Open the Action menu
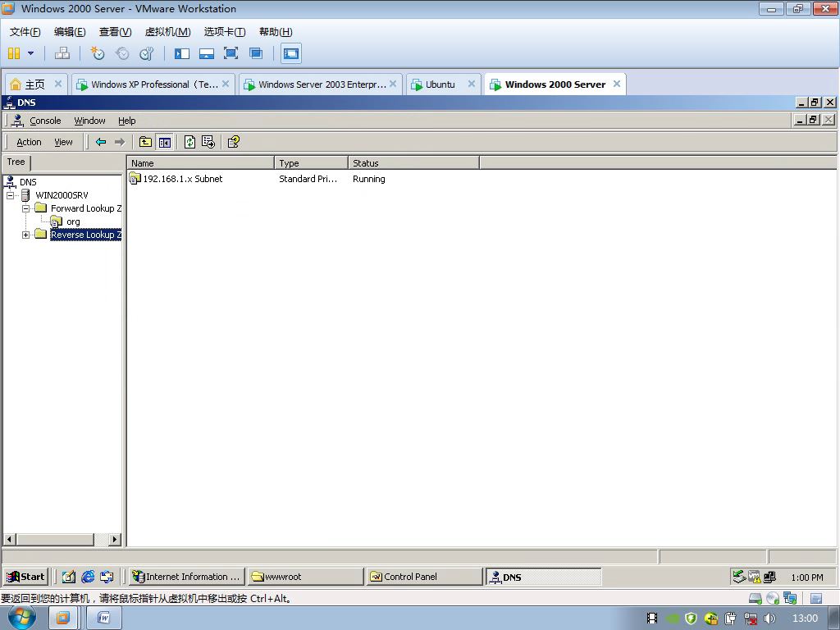840x630 pixels. 29,142
